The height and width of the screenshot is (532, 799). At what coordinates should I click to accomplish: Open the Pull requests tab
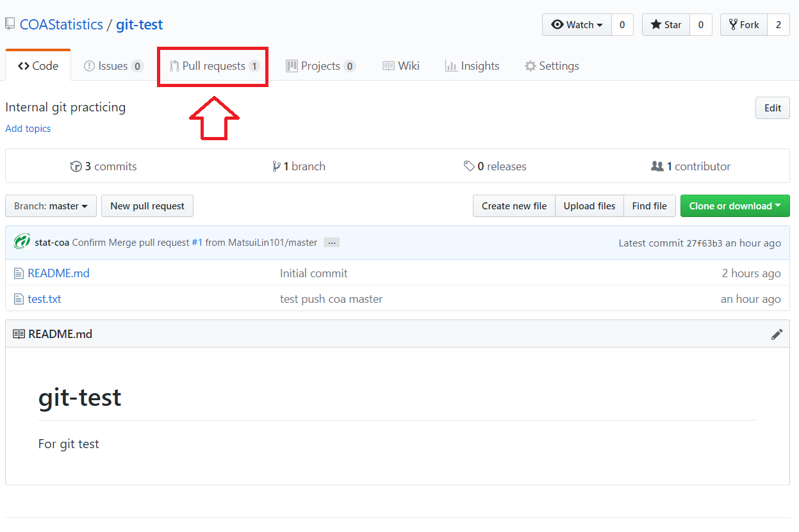(x=214, y=66)
